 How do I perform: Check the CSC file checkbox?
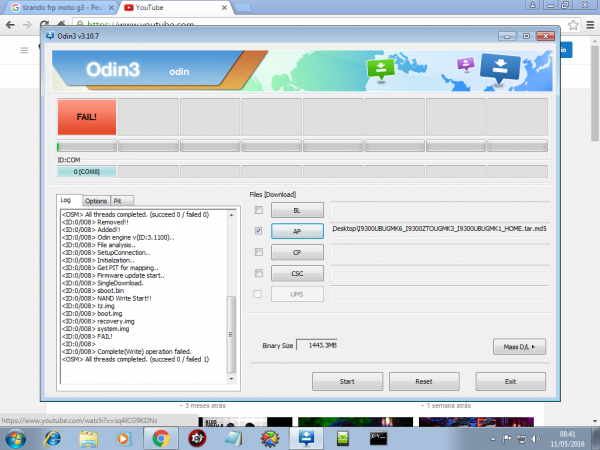(259, 273)
